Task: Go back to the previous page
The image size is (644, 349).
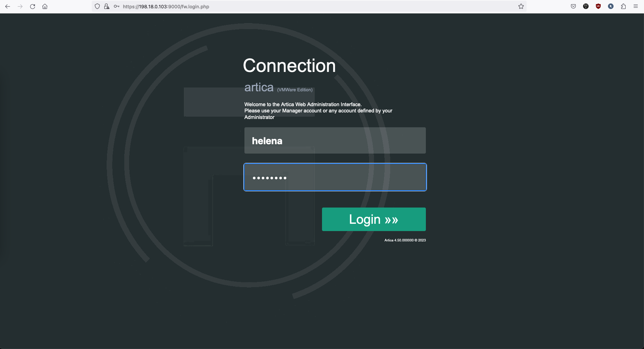Action: click(x=8, y=7)
